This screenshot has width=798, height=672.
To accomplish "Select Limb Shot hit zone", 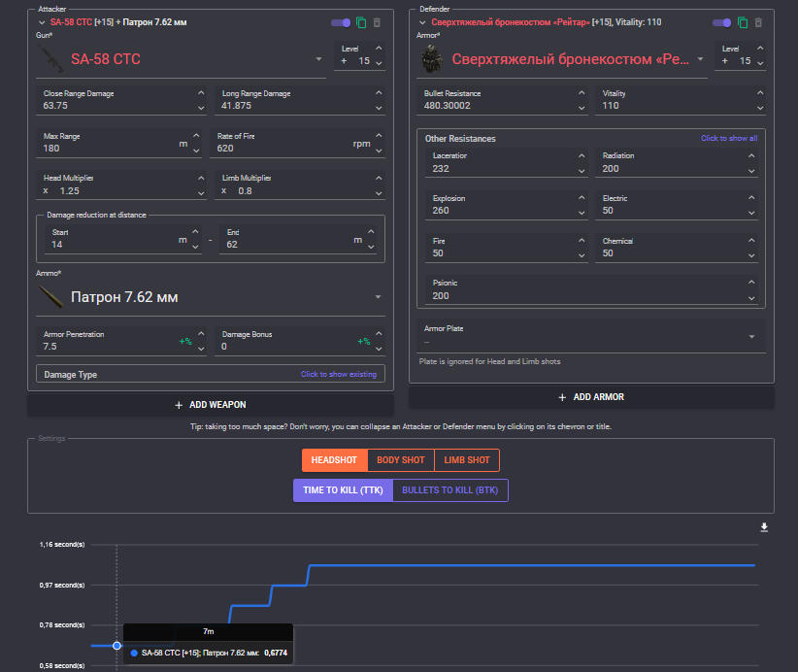I will tap(467, 460).
